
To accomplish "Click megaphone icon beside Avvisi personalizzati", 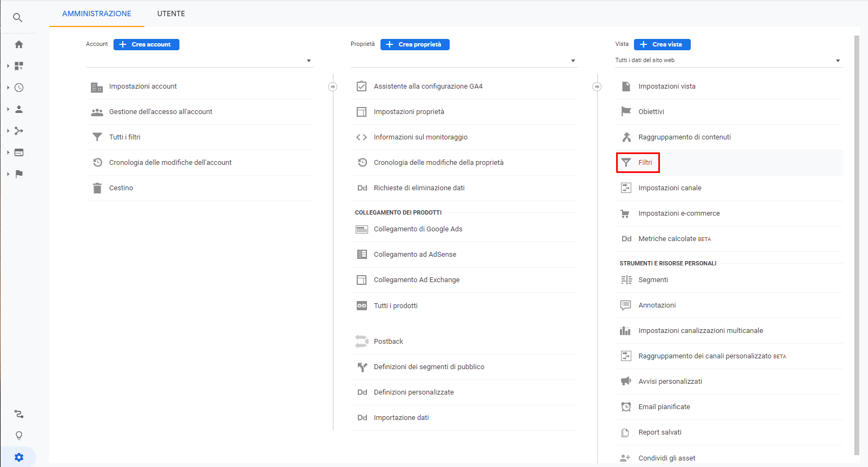I will [x=626, y=382].
